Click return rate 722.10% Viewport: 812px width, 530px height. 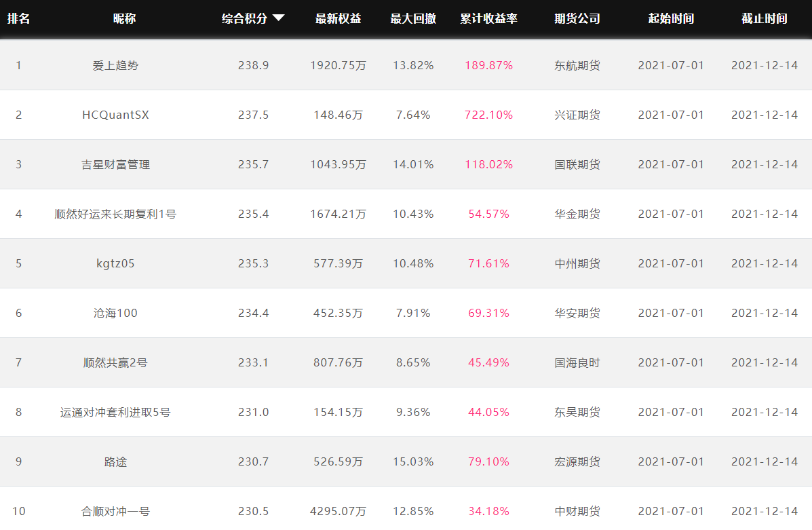pos(489,115)
